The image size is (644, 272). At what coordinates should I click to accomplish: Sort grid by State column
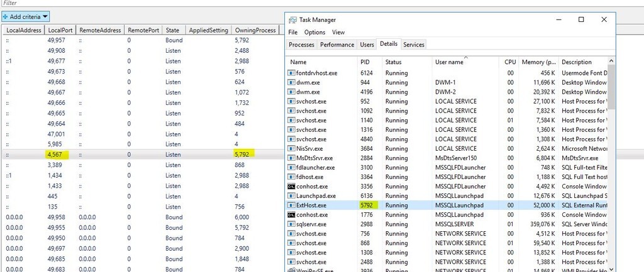click(x=172, y=30)
